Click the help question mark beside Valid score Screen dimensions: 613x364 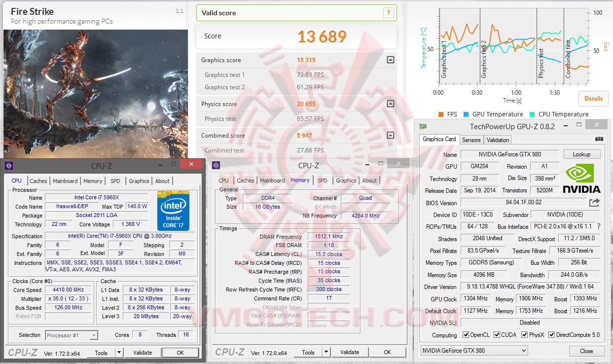click(389, 13)
